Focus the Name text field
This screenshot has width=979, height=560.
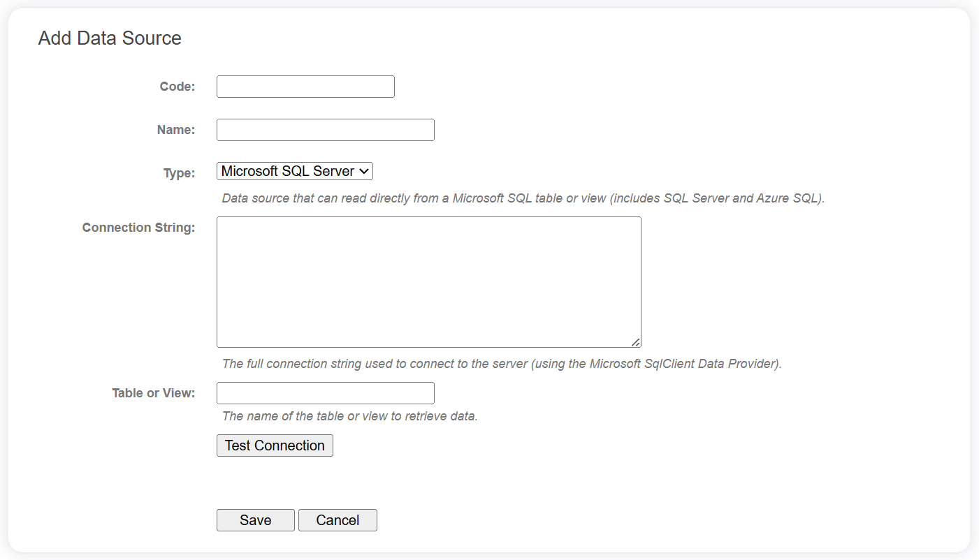point(325,129)
